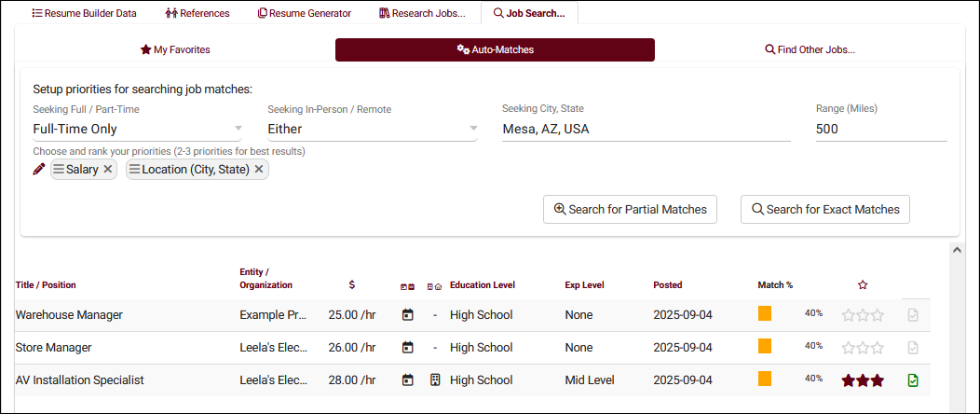The image size is (980, 414).
Task: Click the green document icon for AV Installation Specialist
Action: (x=913, y=380)
